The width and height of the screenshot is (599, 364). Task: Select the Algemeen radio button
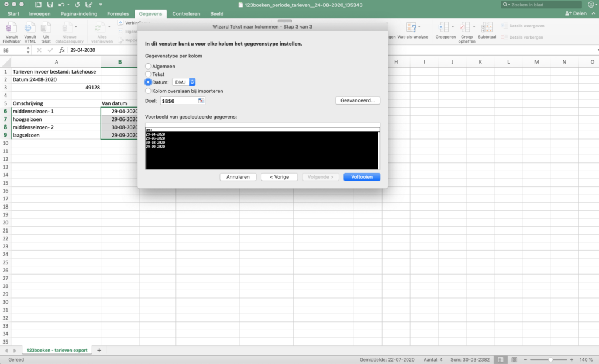click(x=148, y=66)
